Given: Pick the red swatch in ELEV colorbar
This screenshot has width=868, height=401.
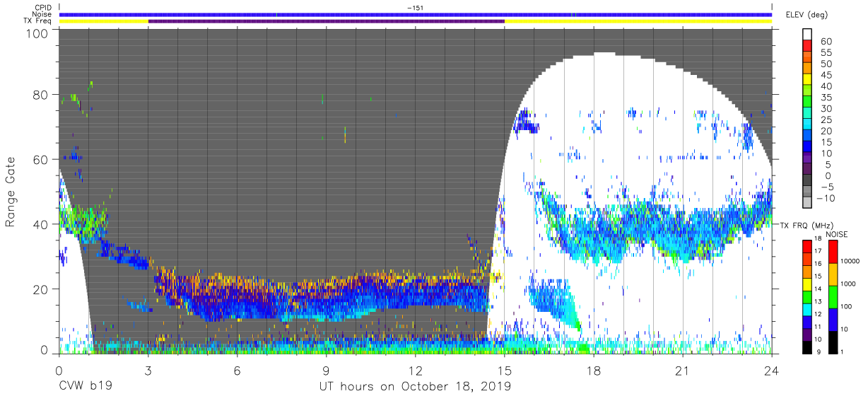Looking at the screenshot, I should [x=807, y=45].
